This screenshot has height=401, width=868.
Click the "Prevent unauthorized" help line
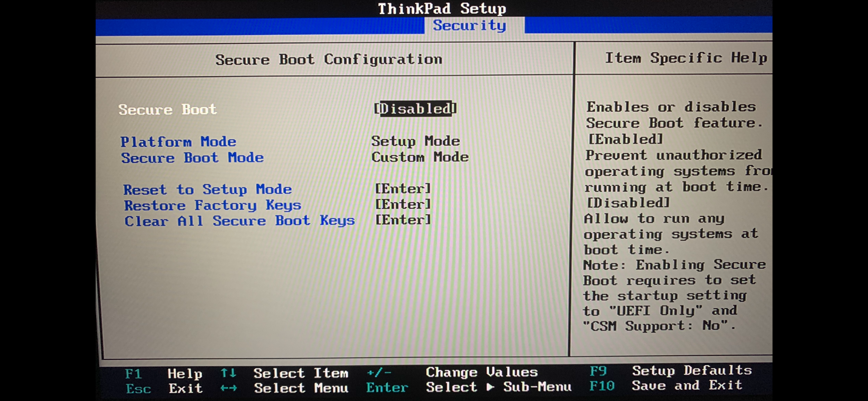click(674, 155)
